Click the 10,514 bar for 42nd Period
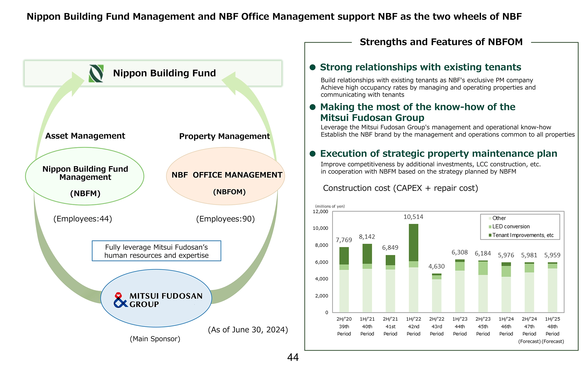This screenshot has height=366, width=588. (x=414, y=268)
